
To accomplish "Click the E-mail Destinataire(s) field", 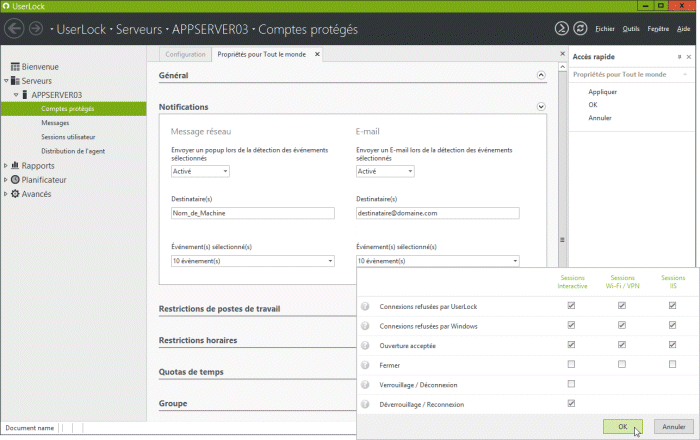I will pos(438,213).
